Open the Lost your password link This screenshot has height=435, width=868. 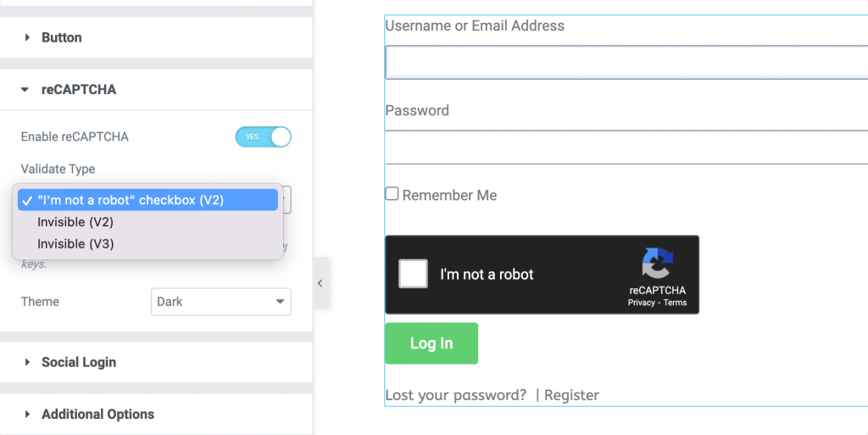pyautogui.click(x=456, y=395)
